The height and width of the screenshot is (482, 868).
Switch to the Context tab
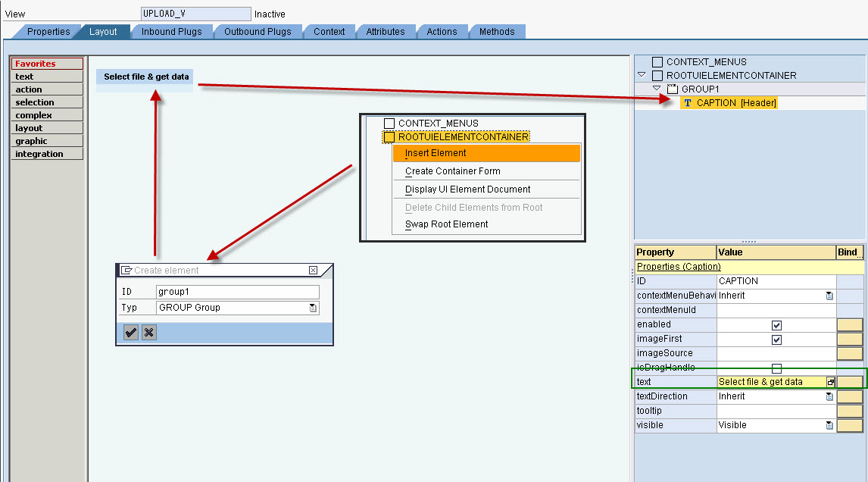[x=329, y=32]
